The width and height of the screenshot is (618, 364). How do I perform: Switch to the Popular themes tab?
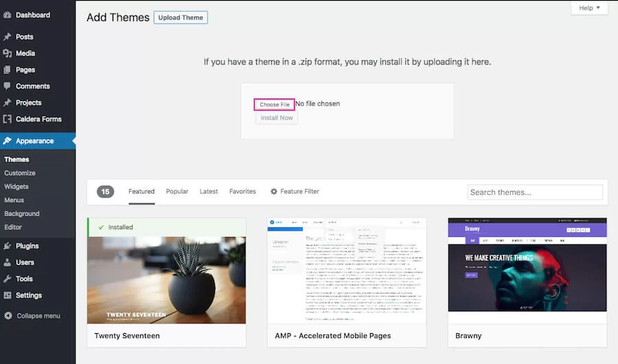(176, 192)
